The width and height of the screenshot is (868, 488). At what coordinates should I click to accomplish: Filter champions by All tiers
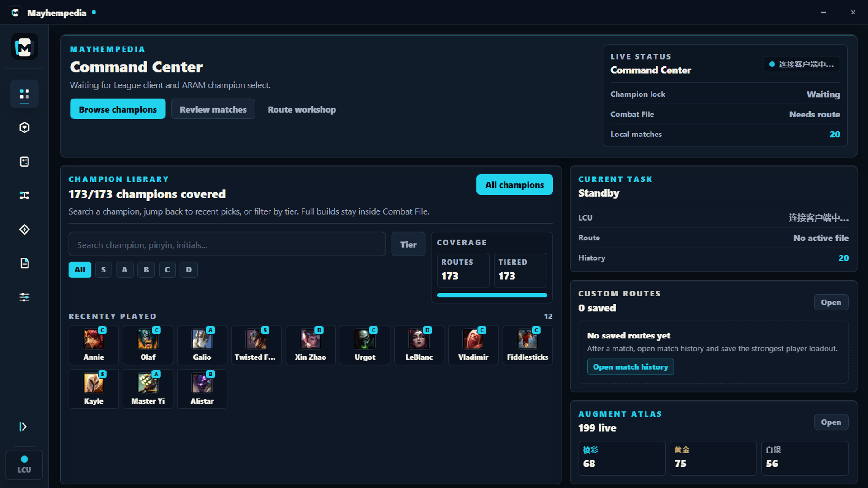[80, 270]
